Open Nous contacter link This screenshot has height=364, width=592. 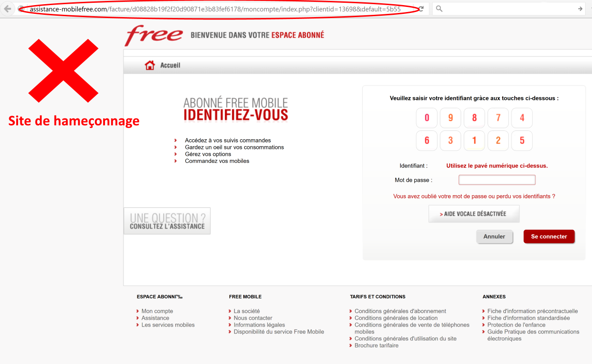coord(253,318)
